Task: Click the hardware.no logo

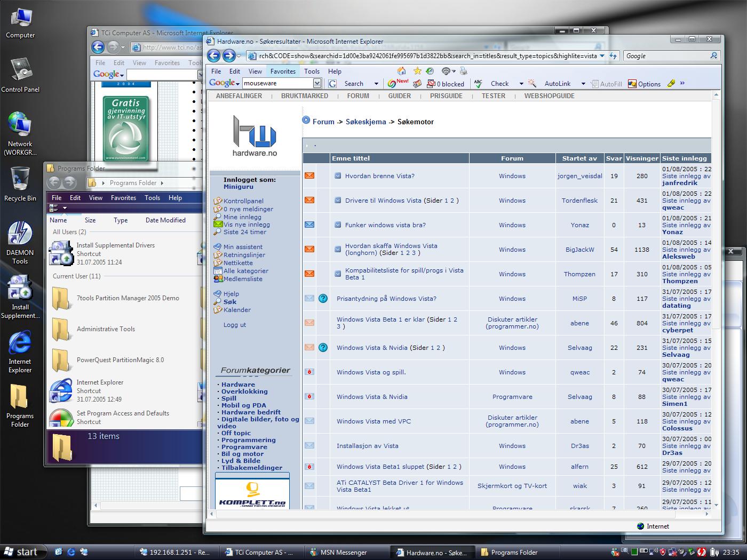Action: click(x=255, y=137)
